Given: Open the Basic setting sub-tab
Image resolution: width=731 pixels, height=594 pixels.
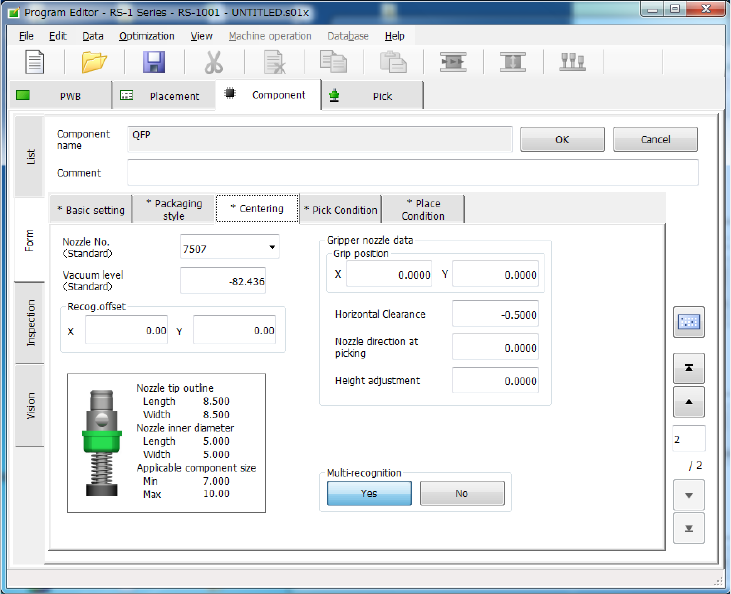Looking at the screenshot, I should pos(91,210).
